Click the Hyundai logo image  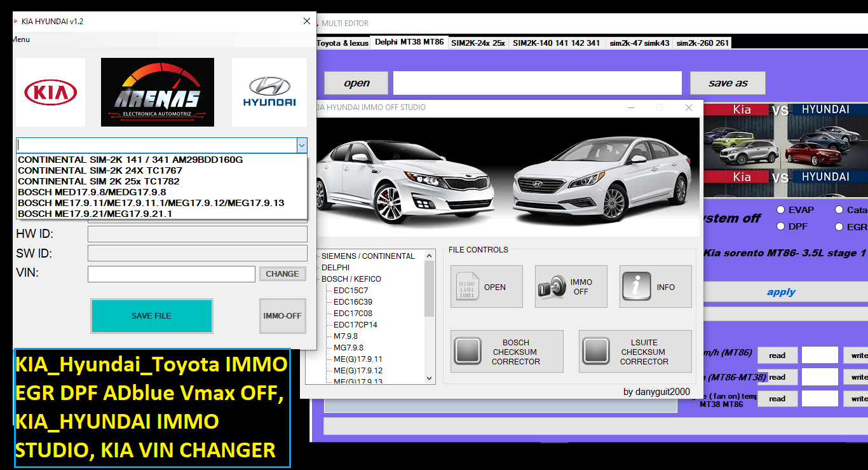269,93
